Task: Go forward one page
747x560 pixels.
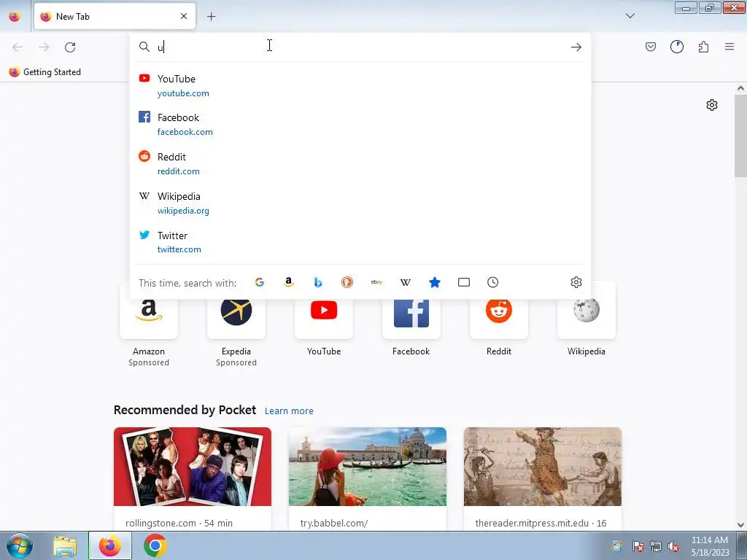Action: tap(44, 47)
